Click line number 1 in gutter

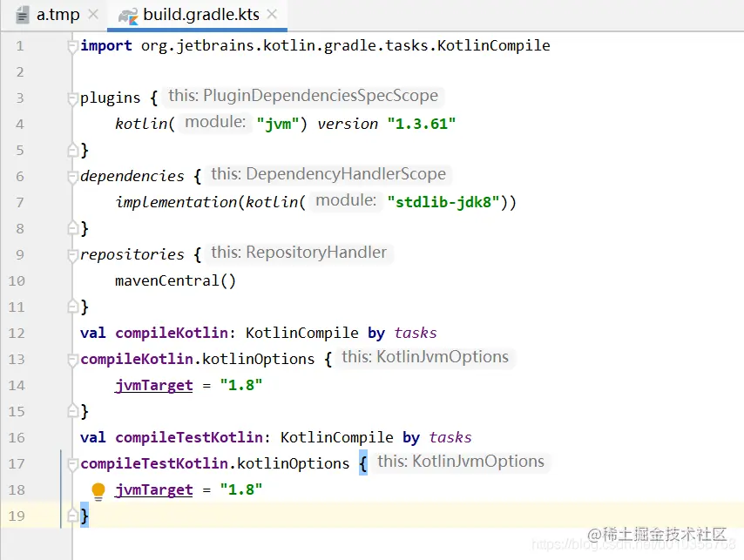click(x=19, y=46)
